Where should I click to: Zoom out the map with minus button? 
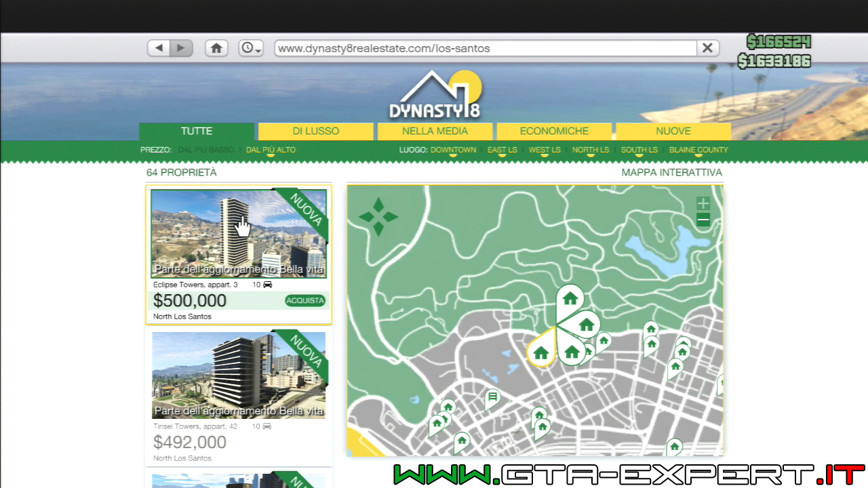[x=703, y=220]
